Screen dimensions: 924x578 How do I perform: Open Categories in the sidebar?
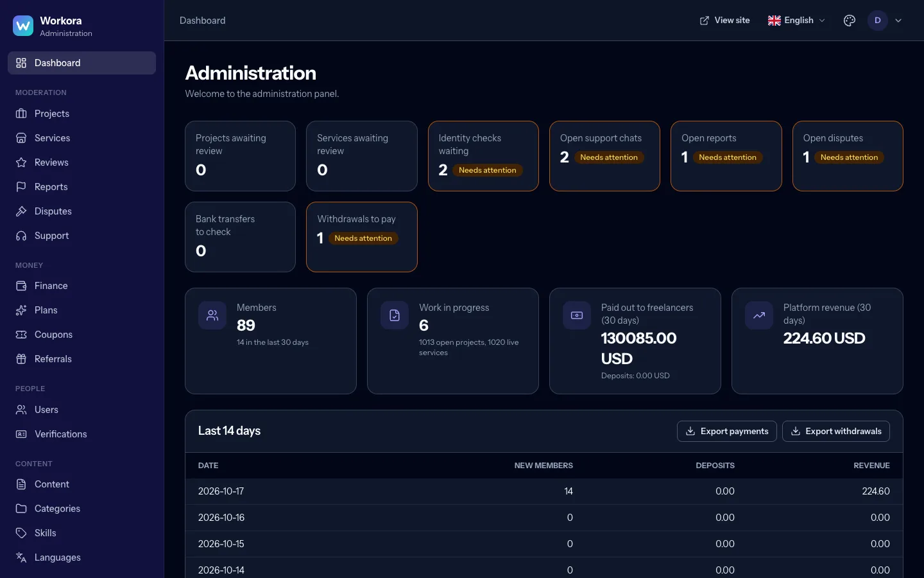[x=81, y=509]
